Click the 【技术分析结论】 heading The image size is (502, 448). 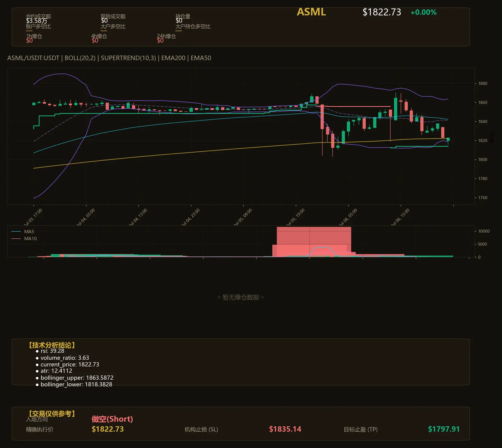[51, 345]
